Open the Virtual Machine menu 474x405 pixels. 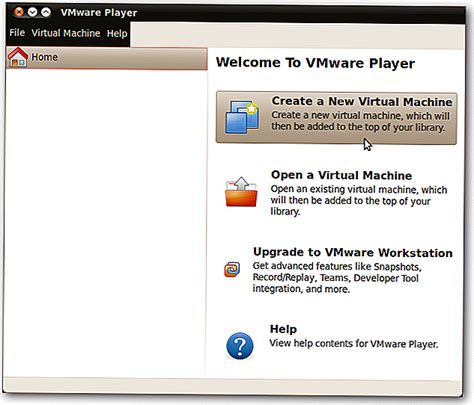[x=66, y=33]
